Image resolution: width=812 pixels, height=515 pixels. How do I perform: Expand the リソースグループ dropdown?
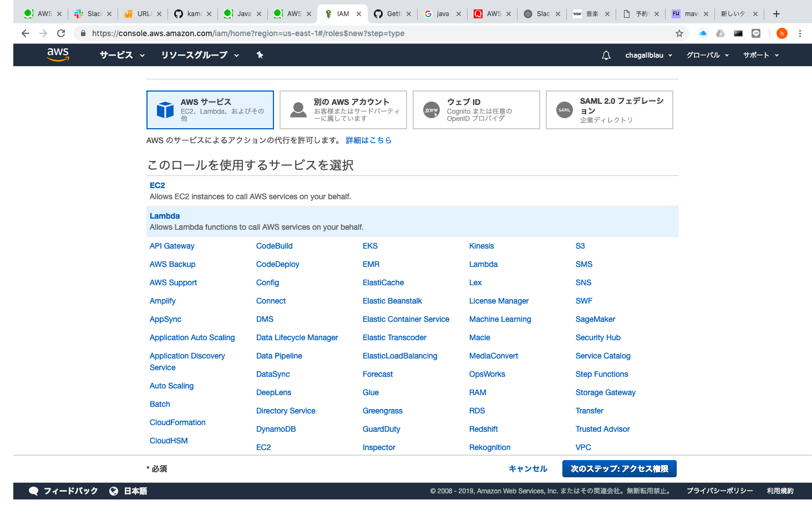(x=200, y=55)
